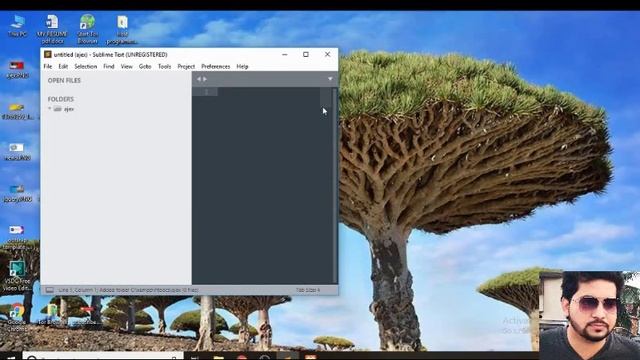
Task: Go to previous tab with left arrow
Action: pyautogui.click(x=199, y=79)
